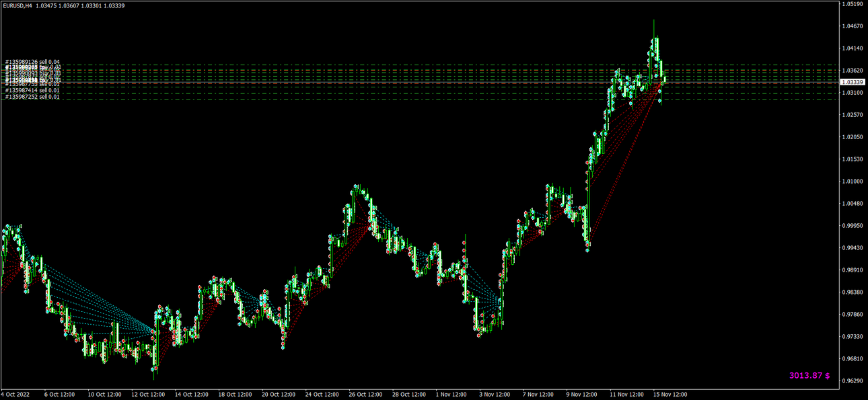
Task: Click the 15 Nov 12:00 time label
Action: coord(671,395)
